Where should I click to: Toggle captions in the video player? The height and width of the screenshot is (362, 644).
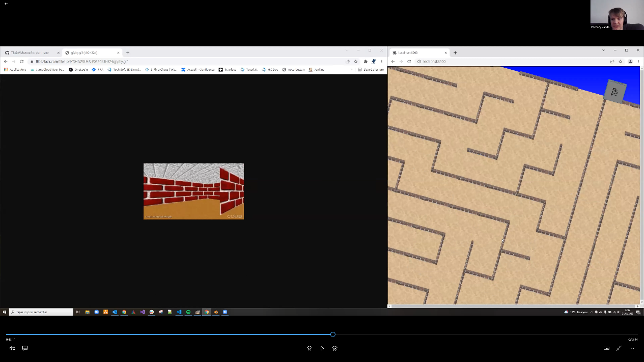pyautogui.click(x=24, y=348)
